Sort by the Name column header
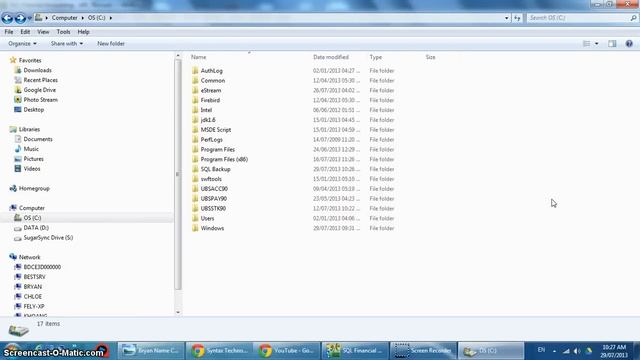Screen dimensions: 640x360 coord(198,57)
